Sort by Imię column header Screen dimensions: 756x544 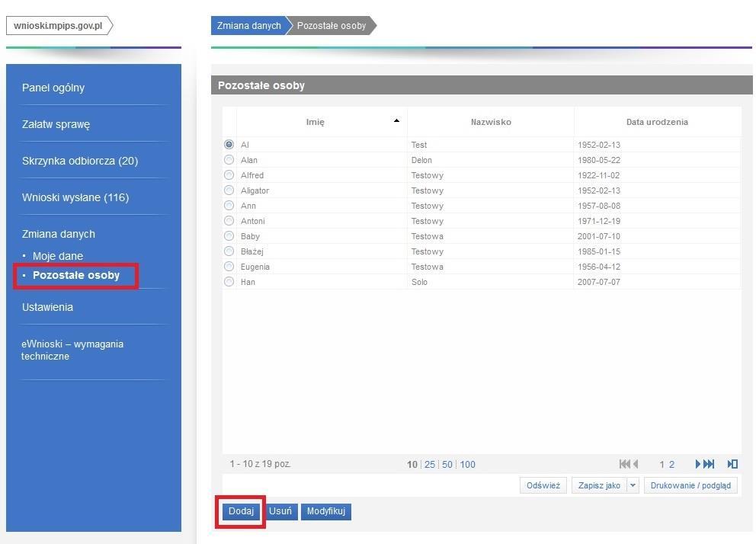click(x=322, y=122)
